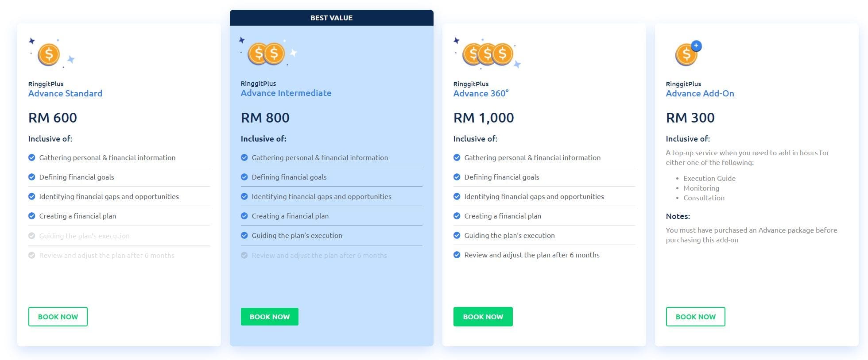Click the single coin icon for Advance Standard
Screen dimensions: 868x360
[49, 55]
